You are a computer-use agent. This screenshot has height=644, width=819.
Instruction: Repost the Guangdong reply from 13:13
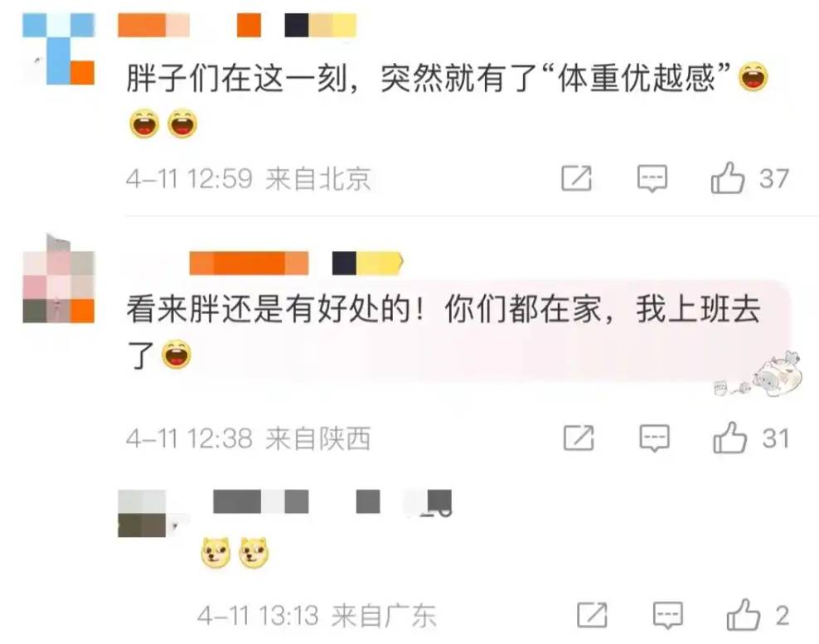(593, 615)
